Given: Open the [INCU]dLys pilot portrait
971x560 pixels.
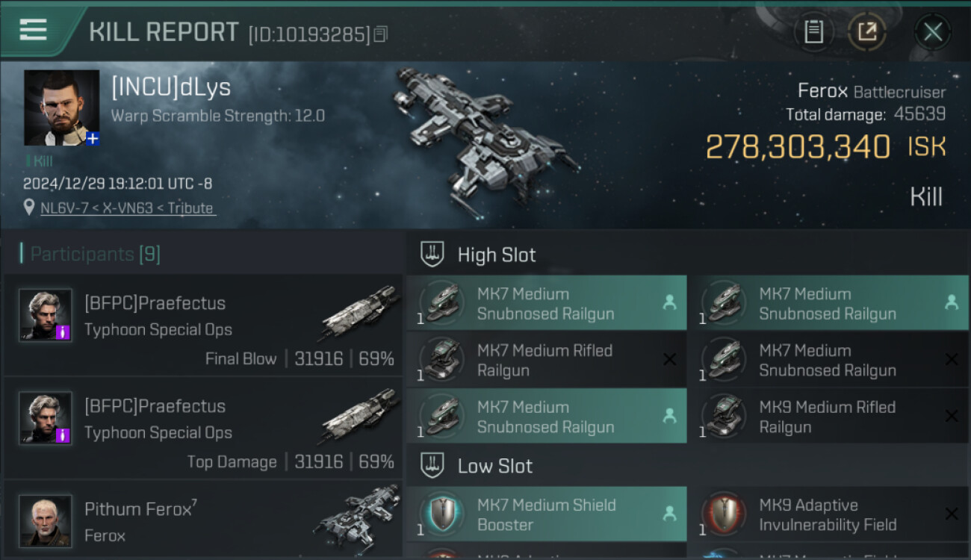Looking at the screenshot, I should coord(61,108).
